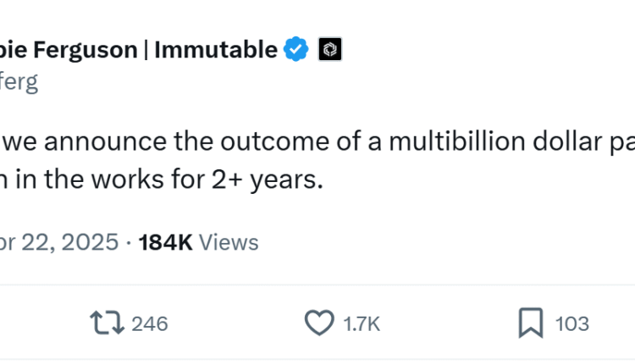The width and height of the screenshot is (635, 364).
Task: Like the post with the heart icon
Action: 318,323
